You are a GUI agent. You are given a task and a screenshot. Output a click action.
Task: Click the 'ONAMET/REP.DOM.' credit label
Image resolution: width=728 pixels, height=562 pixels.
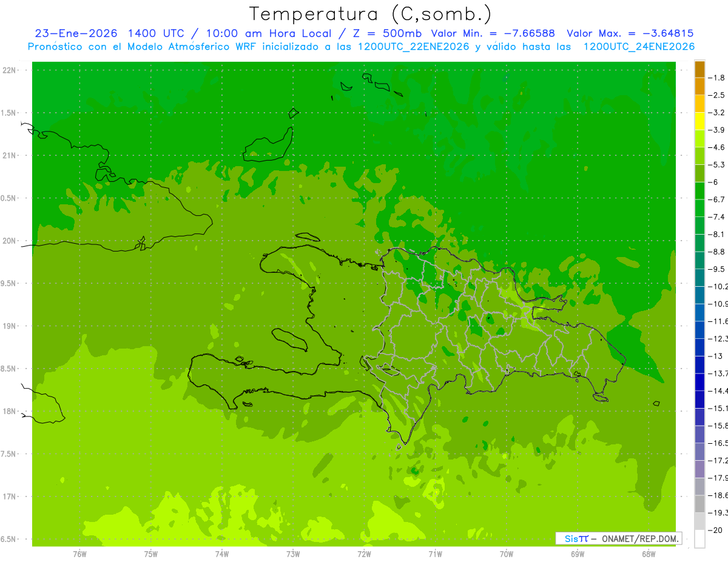click(x=641, y=538)
